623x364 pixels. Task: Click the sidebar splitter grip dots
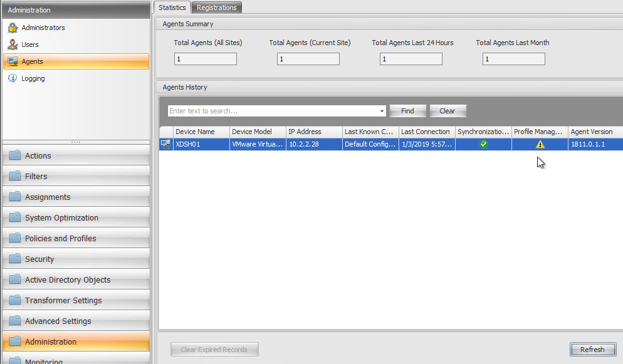coord(76,142)
